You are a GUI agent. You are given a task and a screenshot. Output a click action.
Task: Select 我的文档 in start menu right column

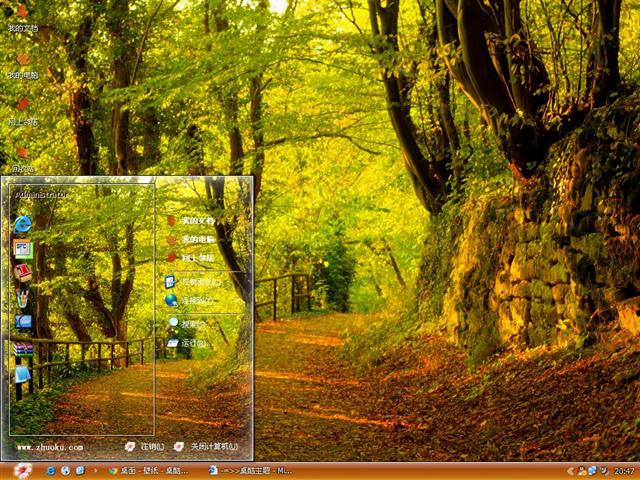[x=190, y=221]
